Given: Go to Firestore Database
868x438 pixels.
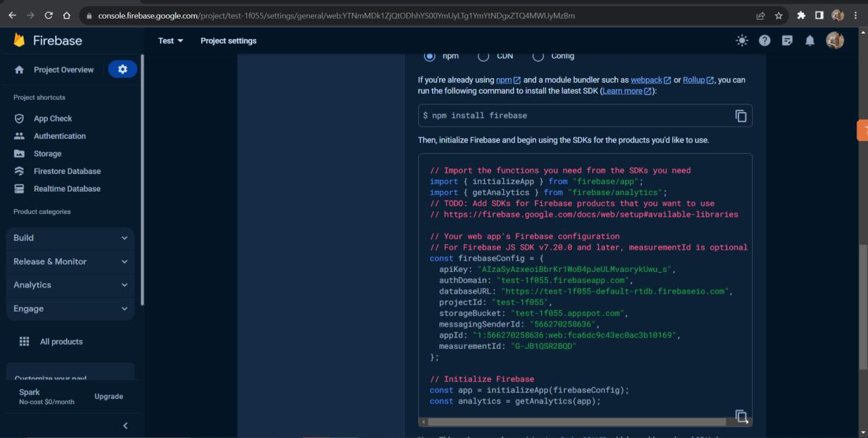Looking at the screenshot, I should pos(67,171).
